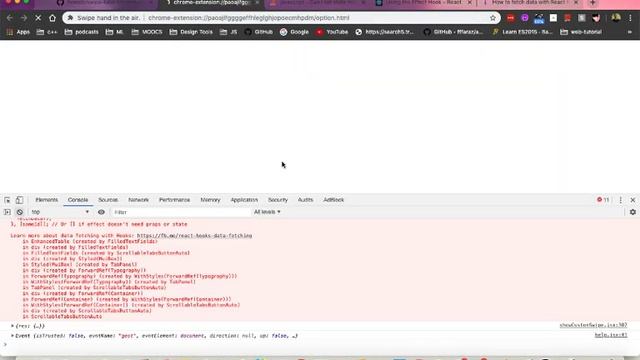The height and width of the screenshot is (360, 640).
Task: Switch to the Application panel
Action: click(244, 200)
